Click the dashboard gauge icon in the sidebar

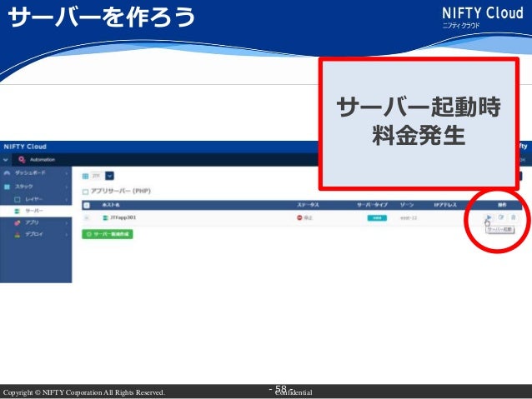point(7,173)
